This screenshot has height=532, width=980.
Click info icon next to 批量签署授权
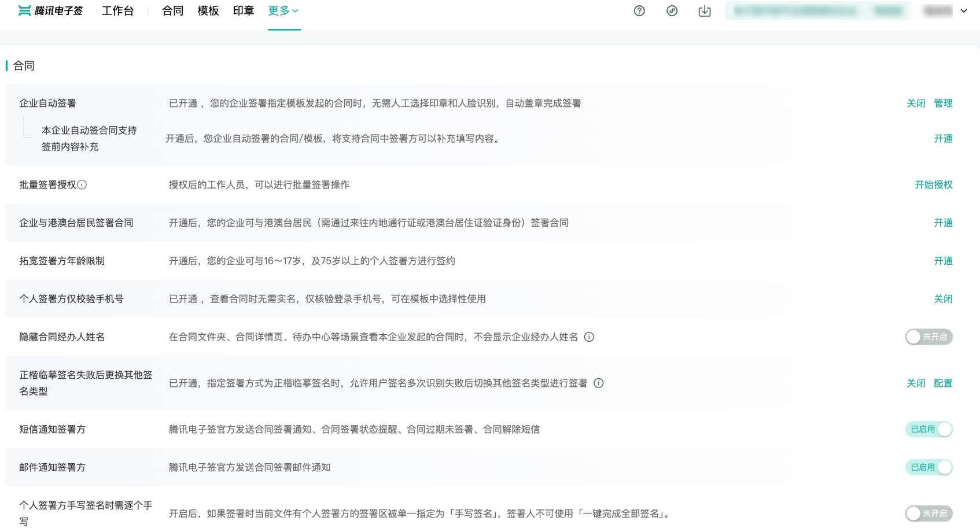click(82, 185)
